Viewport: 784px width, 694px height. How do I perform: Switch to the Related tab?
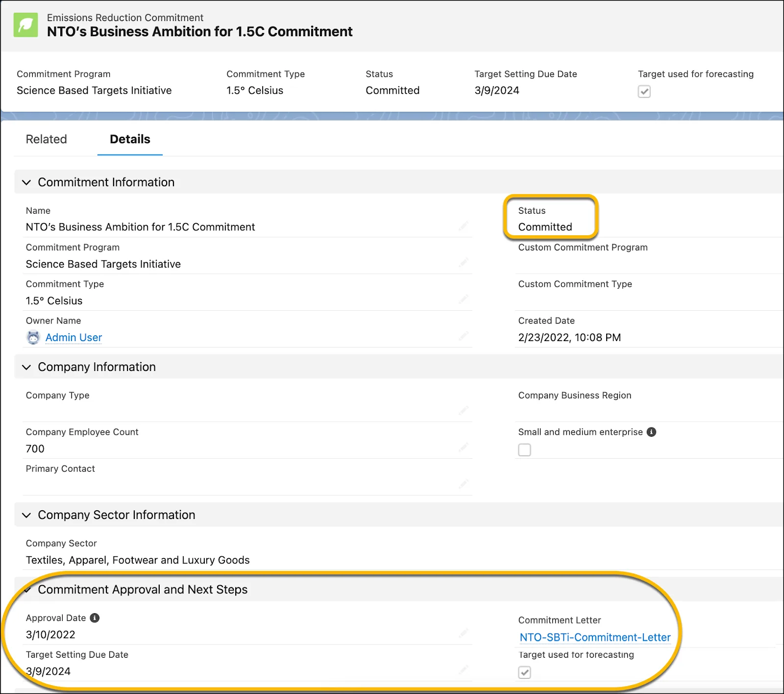click(x=46, y=139)
